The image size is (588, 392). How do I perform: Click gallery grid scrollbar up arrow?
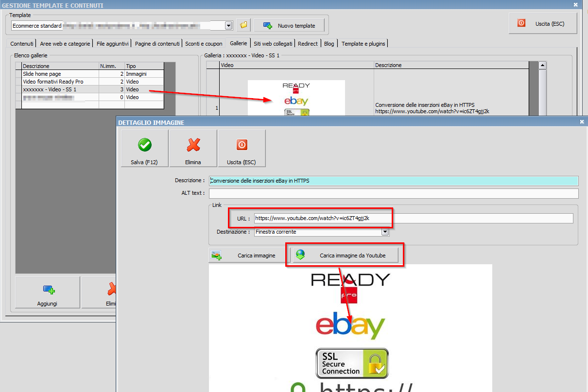pyautogui.click(x=542, y=65)
